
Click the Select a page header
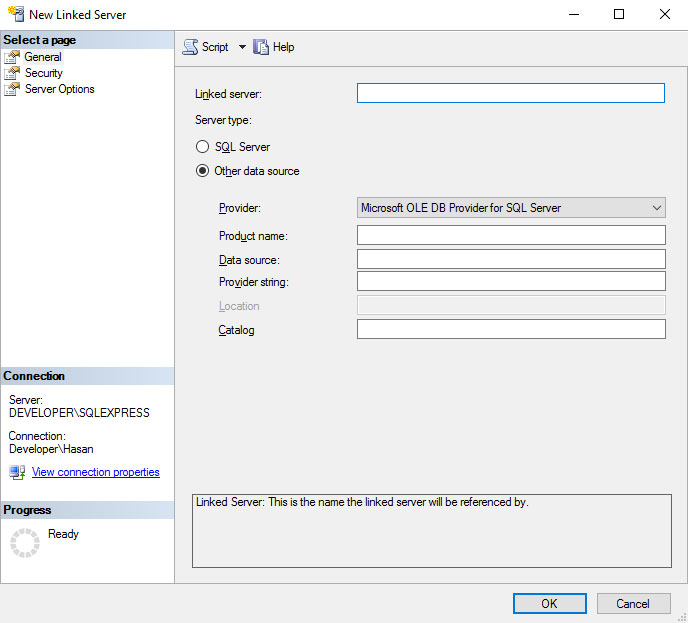point(87,40)
